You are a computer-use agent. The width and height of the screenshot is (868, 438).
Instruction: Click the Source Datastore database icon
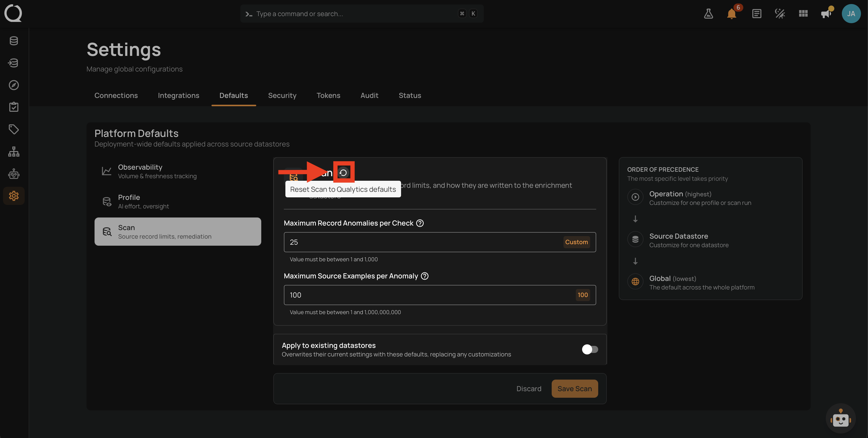click(635, 239)
